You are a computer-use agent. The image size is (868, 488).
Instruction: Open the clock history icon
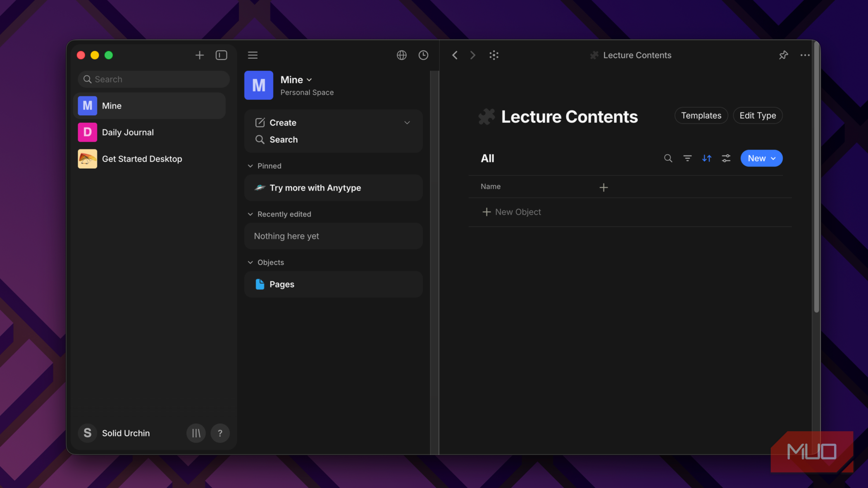coord(423,55)
